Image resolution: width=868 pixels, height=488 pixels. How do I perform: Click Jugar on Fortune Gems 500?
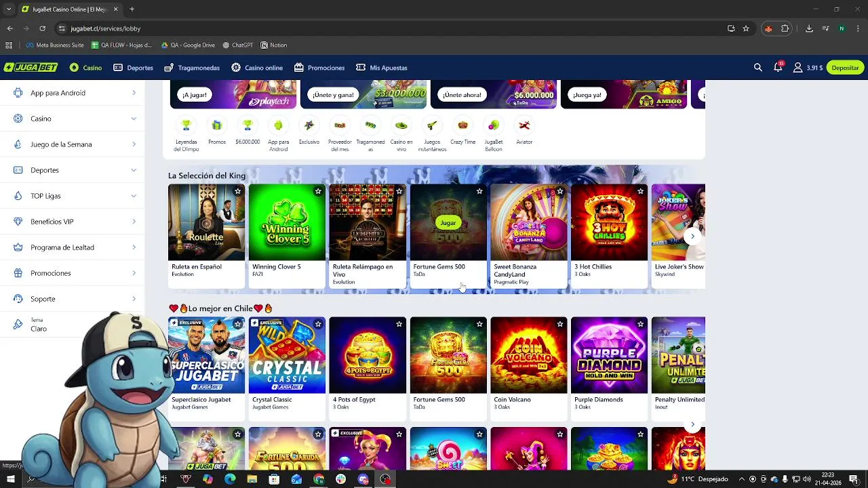coord(448,223)
